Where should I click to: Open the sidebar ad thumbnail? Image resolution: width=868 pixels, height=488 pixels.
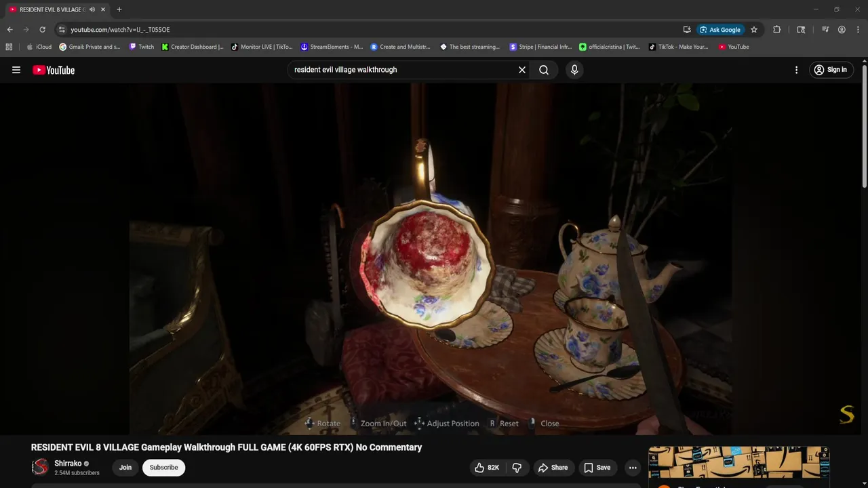[738, 463]
